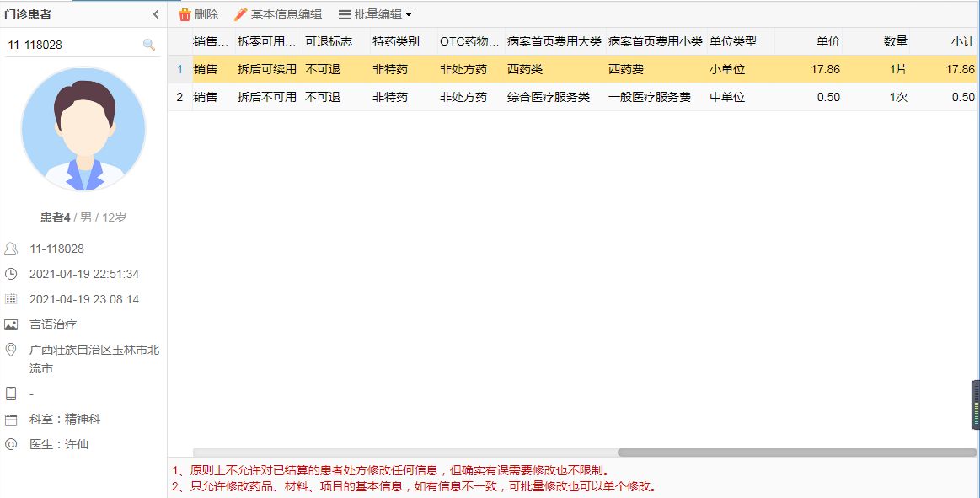980x498 pixels.
Task: Click the calendar icon beside 23:08:14 time
Action: (11, 299)
